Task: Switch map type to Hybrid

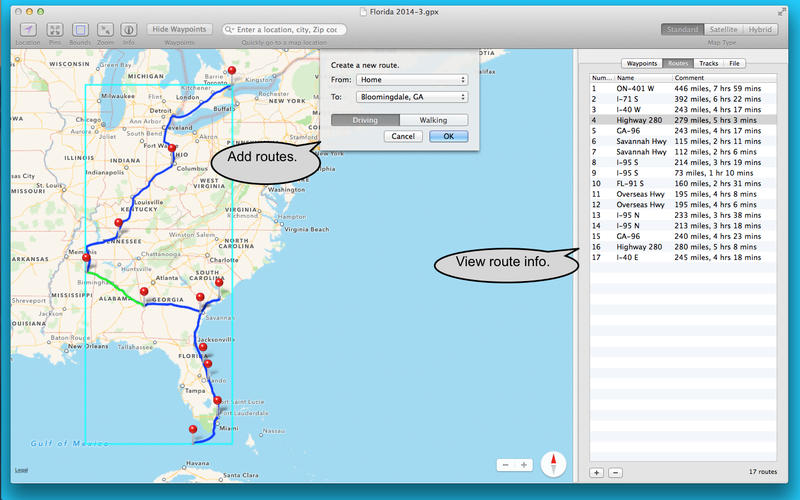Action: pyautogui.click(x=760, y=30)
